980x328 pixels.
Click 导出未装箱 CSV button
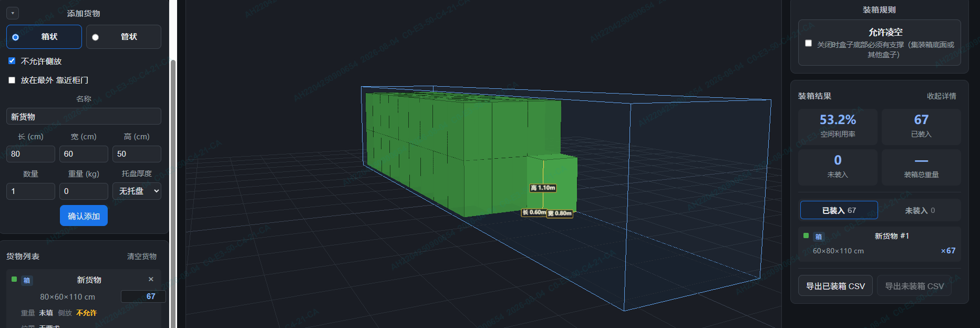pyautogui.click(x=914, y=286)
